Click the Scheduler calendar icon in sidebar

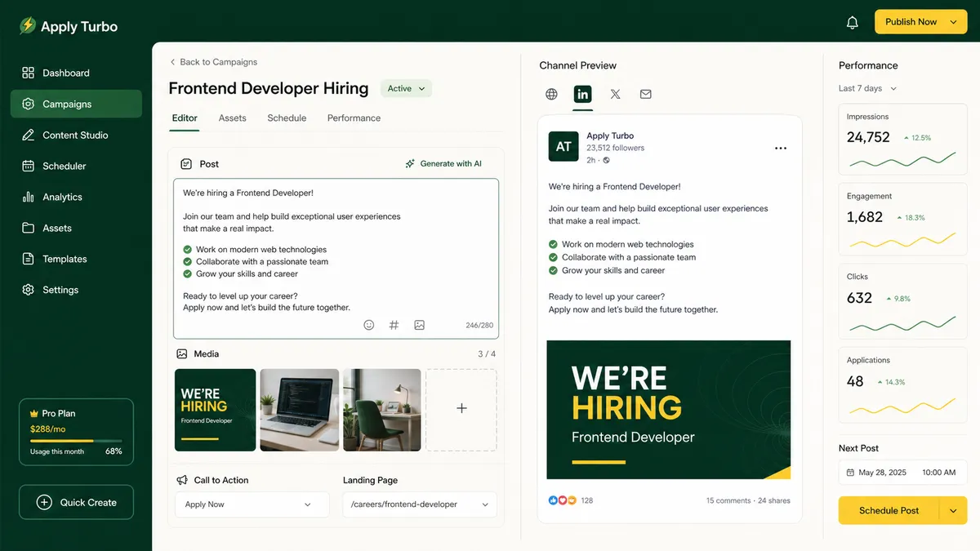point(29,166)
